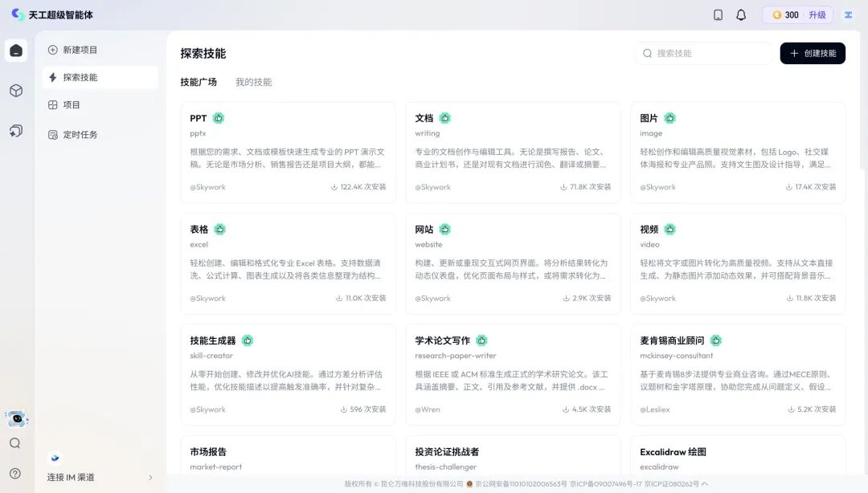This screenshot has width=868, height=493.
Task: Open the 视频 video skill title
Action: pos(649,230)
